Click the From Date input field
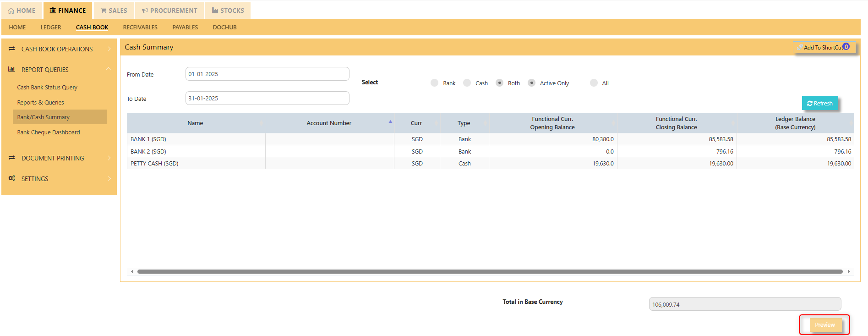This screenshot has width=868, height=336. coord(267,74)
